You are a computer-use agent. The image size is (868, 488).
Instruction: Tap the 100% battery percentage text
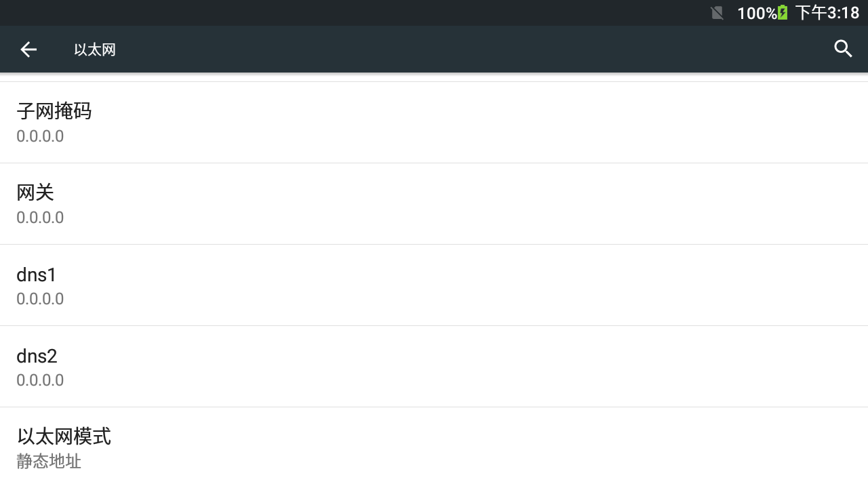tap(757, 13)
